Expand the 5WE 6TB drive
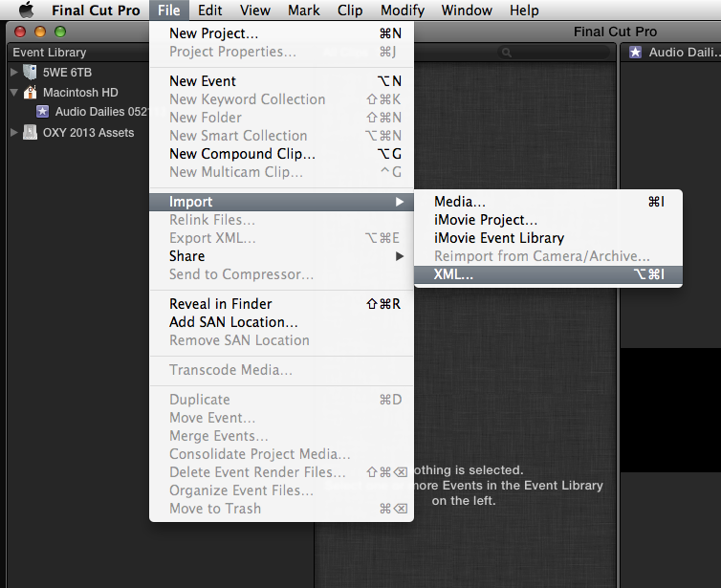Viewport: 721px width, 588px height. (x=13, y=72)
